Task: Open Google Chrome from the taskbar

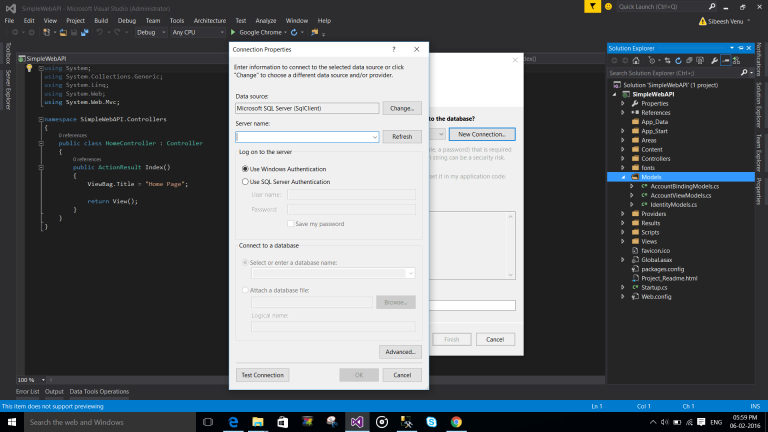Action: pyautogui.click(x=455, y=422)
